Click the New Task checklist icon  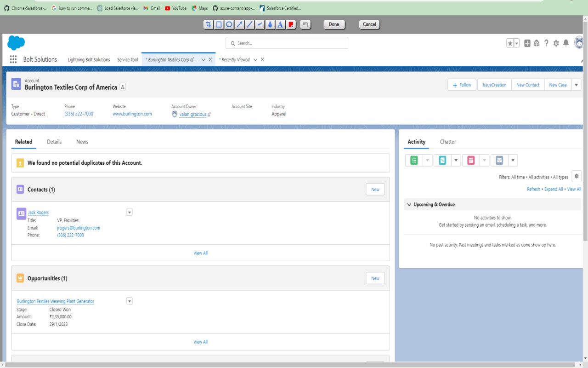click(414, 160)
